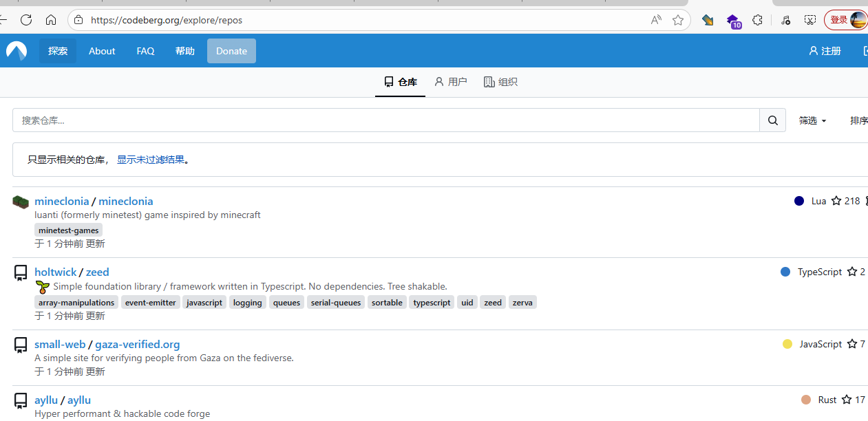868x421 pixels.
Task: Click the Rust language label
Action: [827, 400]
